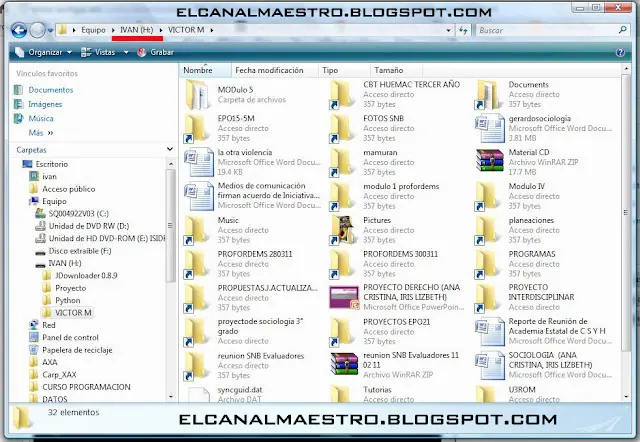Select Modulo IV shortcut icon
Viewport: 640px width, 442px height.
click(487, 196)
